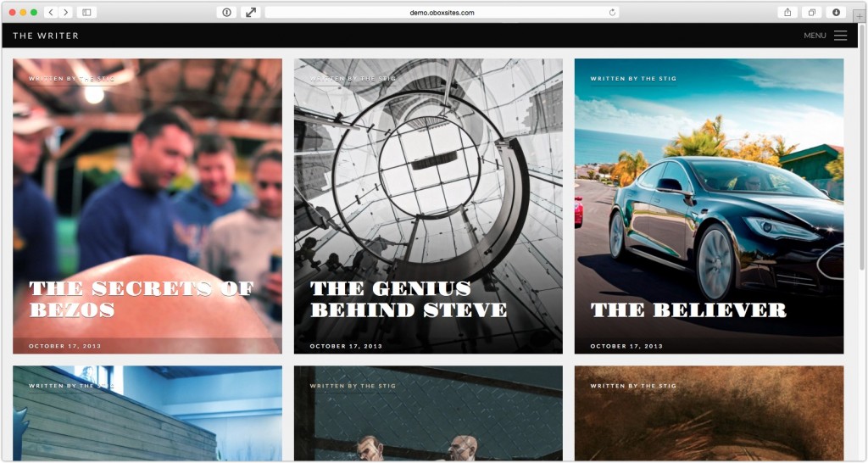Open the hamburger menu icon
Image resolution: width=868 pixels, height=463 pixels.
pyautogui.click(x=840, y=36)
